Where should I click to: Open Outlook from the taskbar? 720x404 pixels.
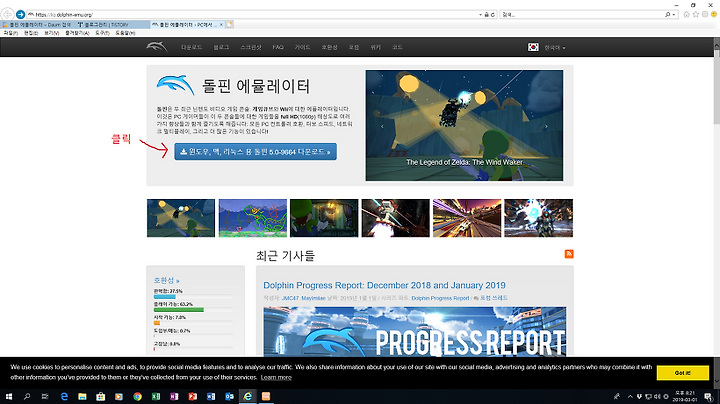229,396
